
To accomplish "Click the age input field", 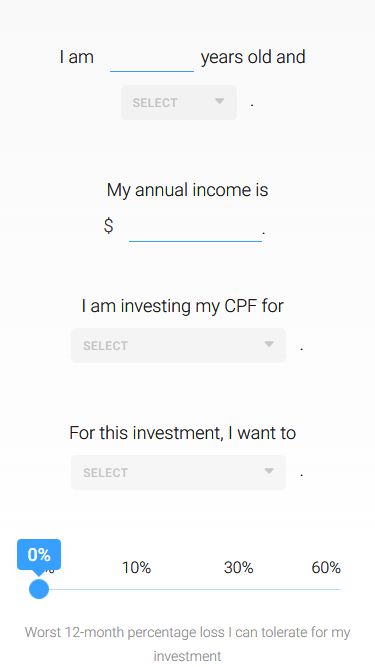I will (x=152, y=59).
